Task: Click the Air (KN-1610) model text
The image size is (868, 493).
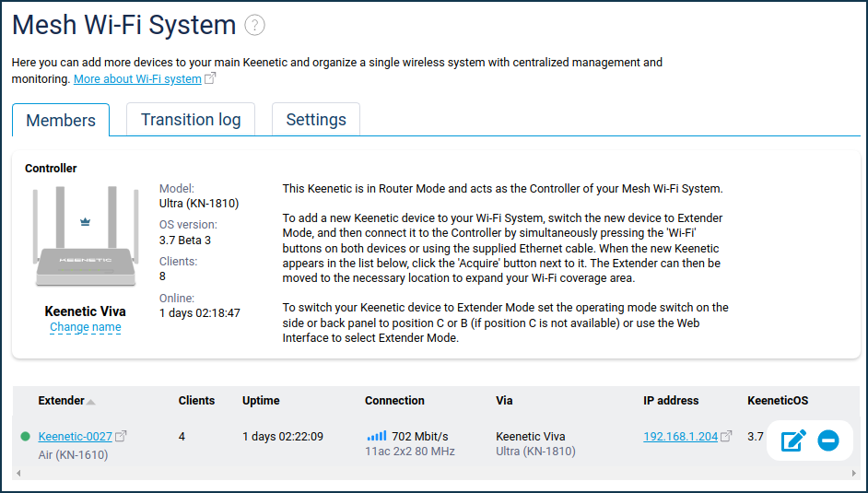Action: [x=73, y=455]
